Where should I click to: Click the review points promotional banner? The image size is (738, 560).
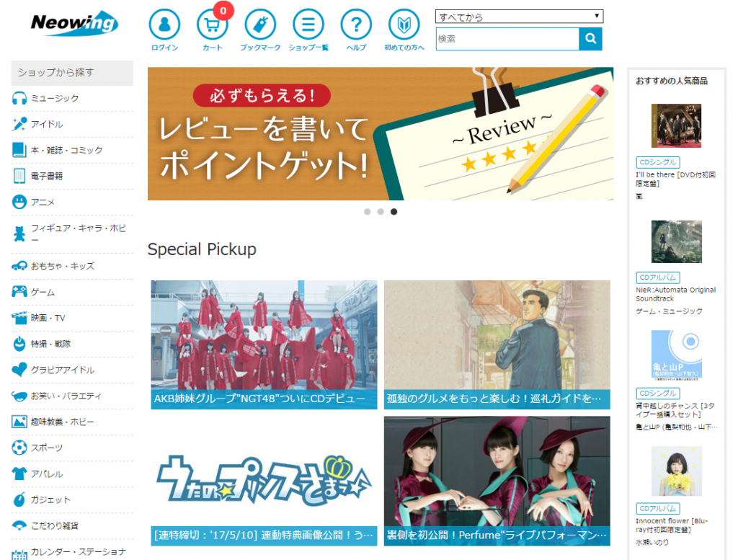coord(381,133)
